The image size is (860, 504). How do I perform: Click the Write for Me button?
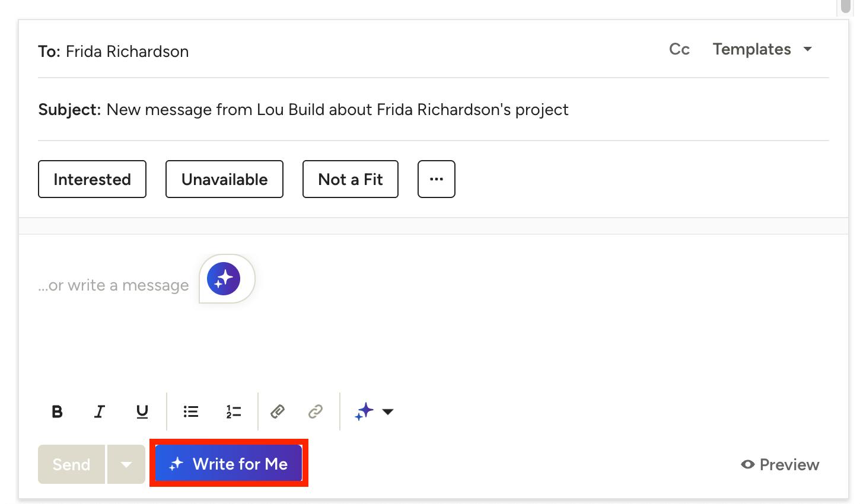[229, 464]
